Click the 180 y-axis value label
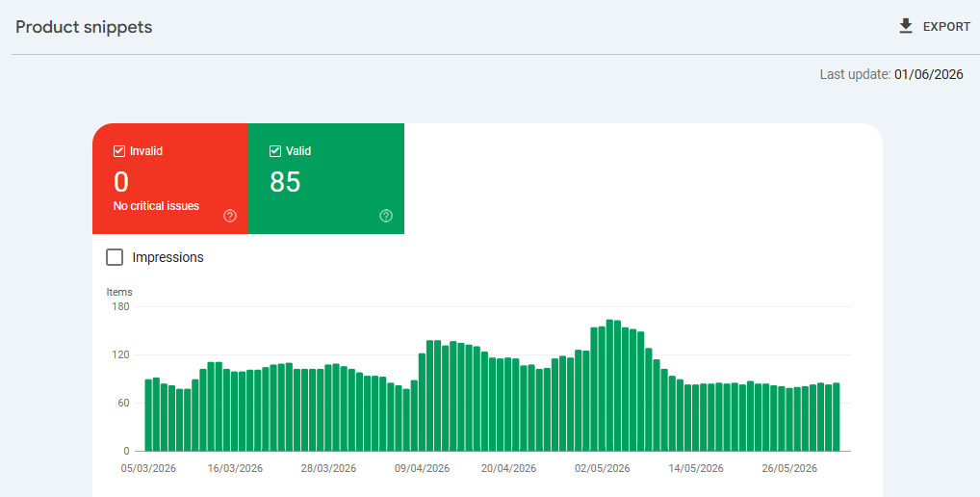The image size is (980, 497). pyautogui.click(x=120, y=306)
